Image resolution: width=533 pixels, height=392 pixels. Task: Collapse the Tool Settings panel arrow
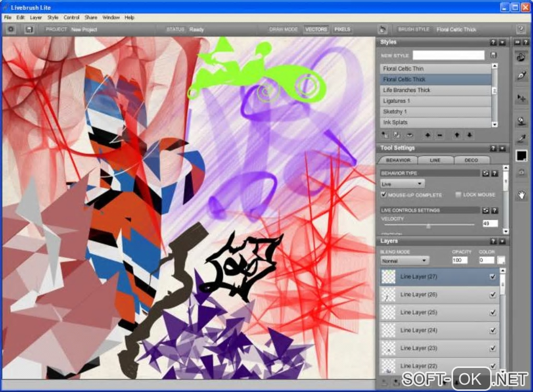(x=502, y=148)
